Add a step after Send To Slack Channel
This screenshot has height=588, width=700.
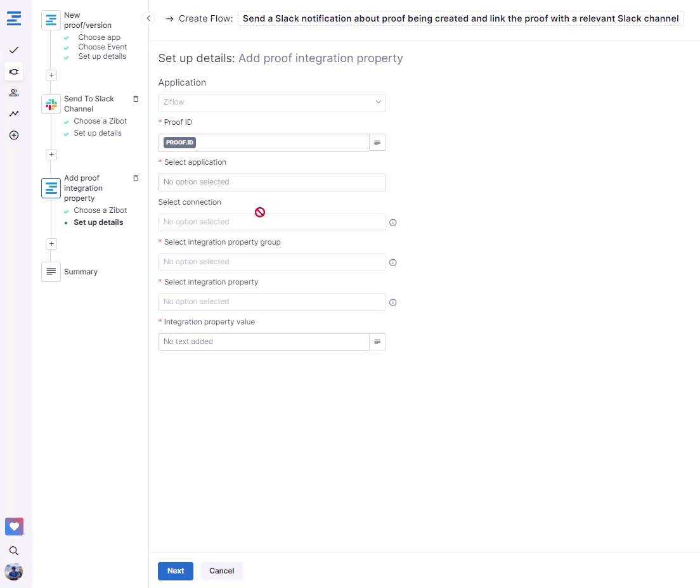(52, 155)
